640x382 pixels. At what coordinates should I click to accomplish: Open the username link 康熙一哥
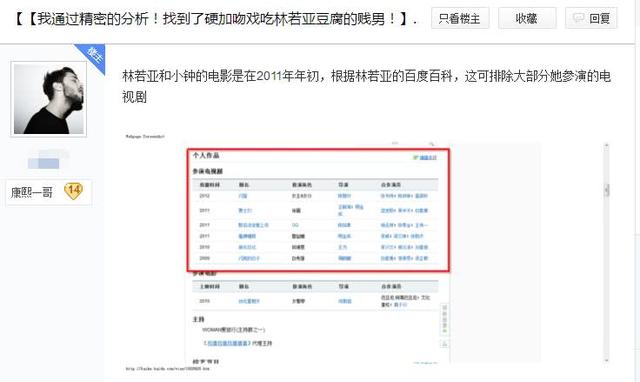point(32,192)
